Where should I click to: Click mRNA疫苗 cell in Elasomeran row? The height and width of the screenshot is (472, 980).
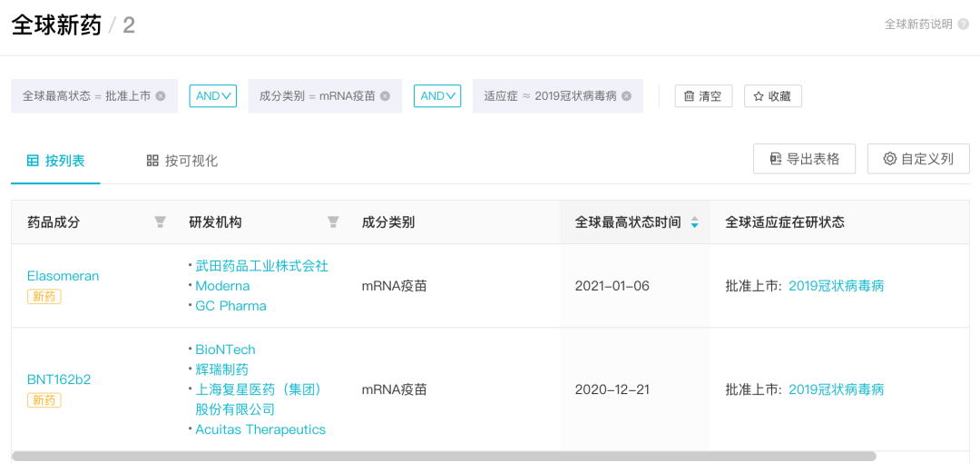click(x=395, y=286)
